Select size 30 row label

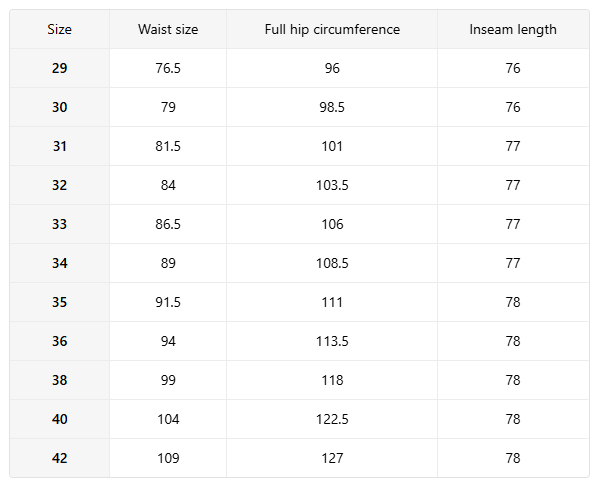pyautogui.click(x=60, y=107)
